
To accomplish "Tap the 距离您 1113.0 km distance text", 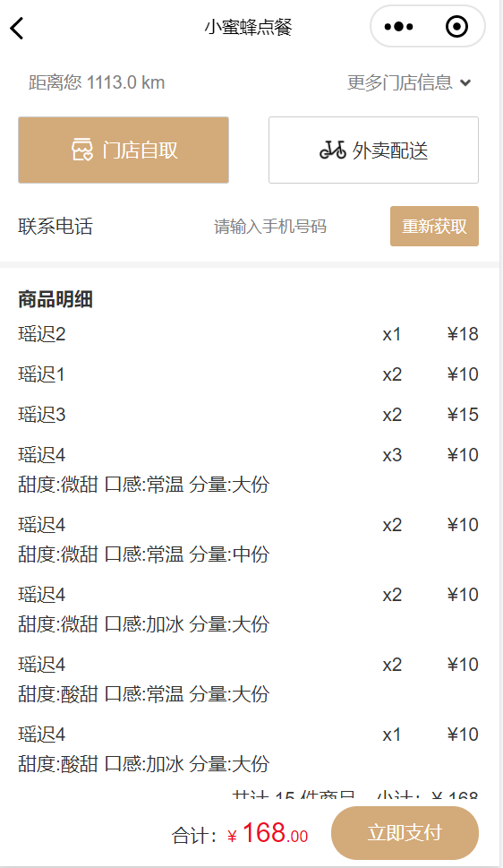I will tap(97, 82).
